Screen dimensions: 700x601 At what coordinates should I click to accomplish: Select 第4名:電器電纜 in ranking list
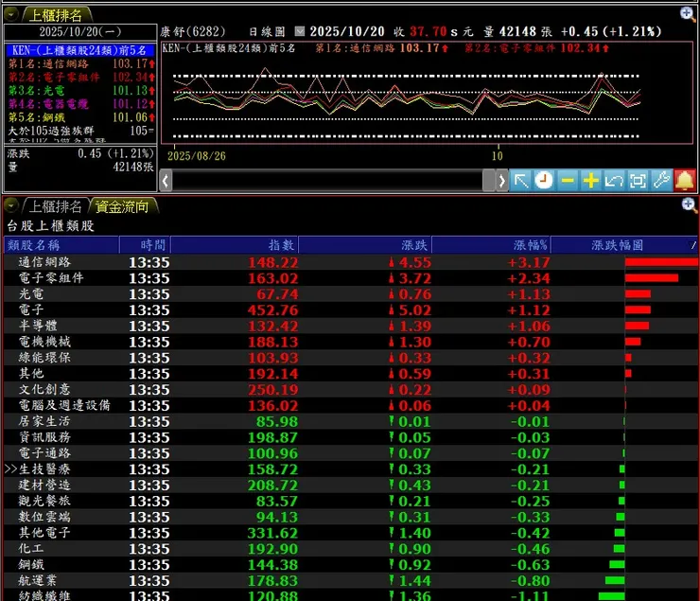(x=80, y=104)
